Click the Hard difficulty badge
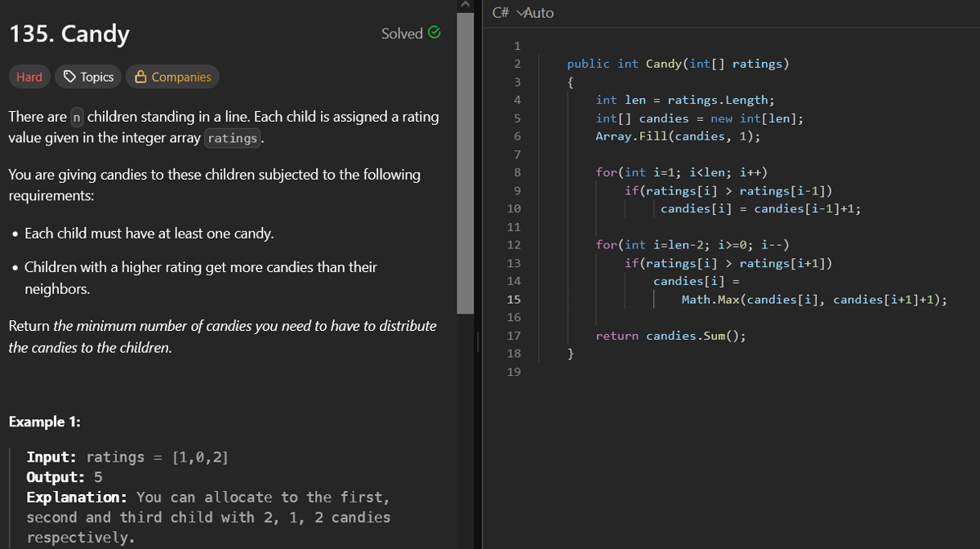The width and height of the screenshot is (980, 549). (x=29, y=77)
